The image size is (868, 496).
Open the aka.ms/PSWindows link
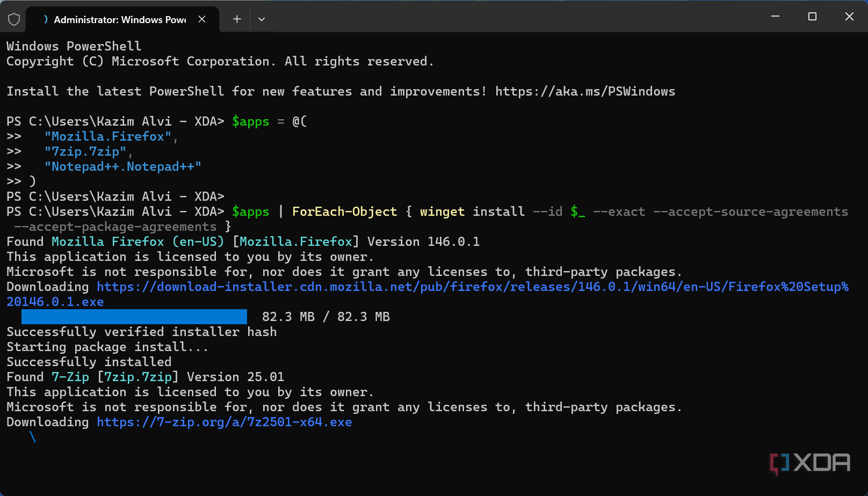click(x=585, y=91)
